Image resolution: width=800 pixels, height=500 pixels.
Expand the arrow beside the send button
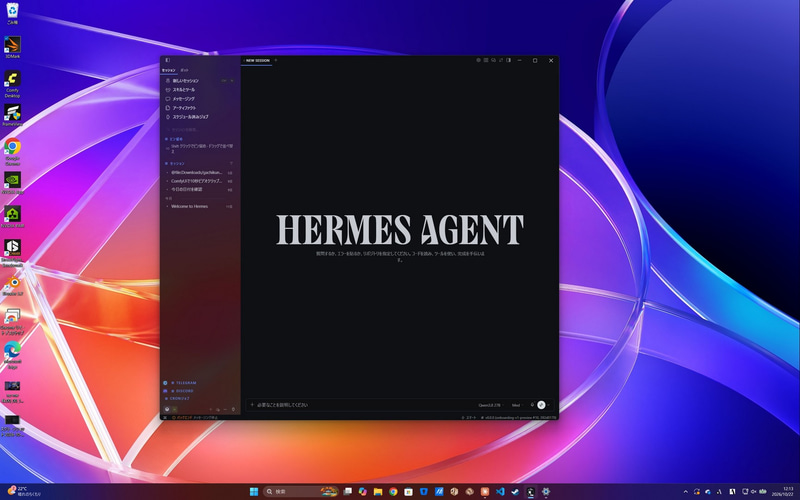click(548, 405)
